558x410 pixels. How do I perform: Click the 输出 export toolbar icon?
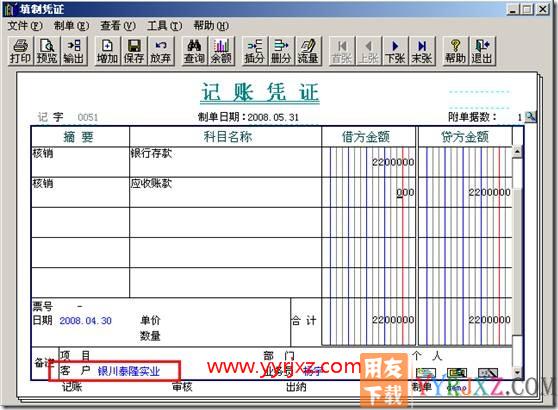point(74,51)
